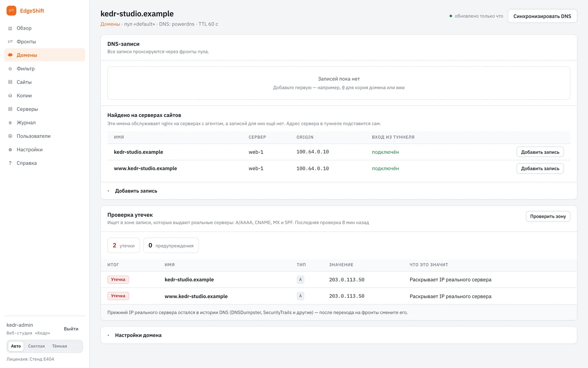Image resolution: width=588 pixels, height=368 pixels.
Task: Switch theme to Светлая
Action: 36,346
